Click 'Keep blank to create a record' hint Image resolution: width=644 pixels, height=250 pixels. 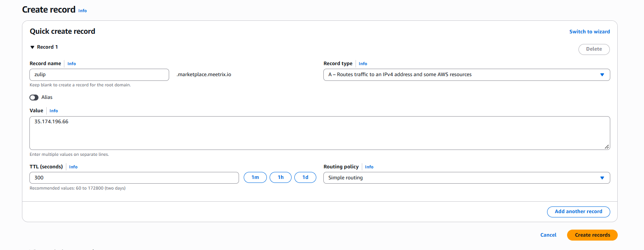[x=80, y=85]
